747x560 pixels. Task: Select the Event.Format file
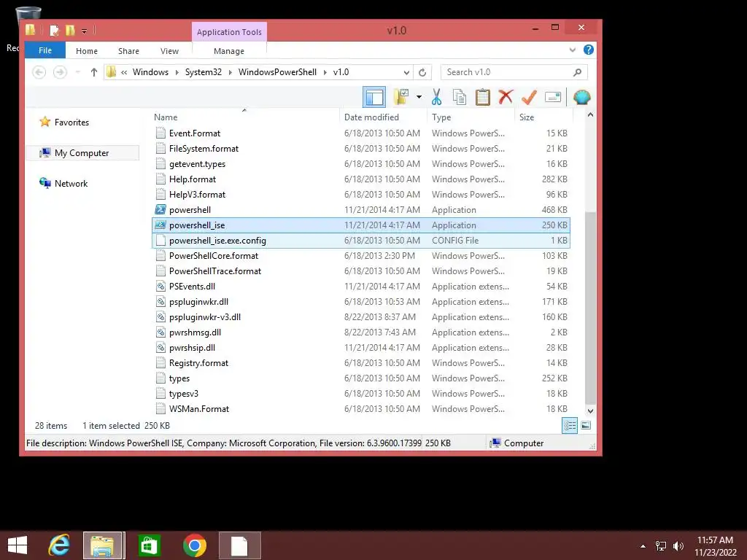360,133
